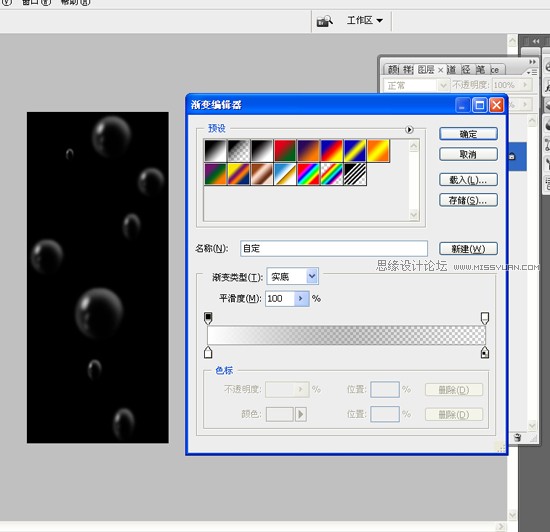Click the 载入(L)... load button
The width and height of the screenshot is (550, 532).
468,180
